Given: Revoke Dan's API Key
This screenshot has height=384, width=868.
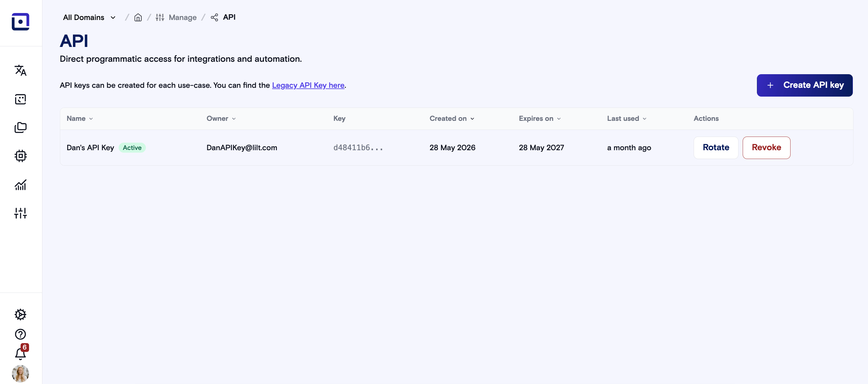Looking at the screenshot, I should [766, 148].
